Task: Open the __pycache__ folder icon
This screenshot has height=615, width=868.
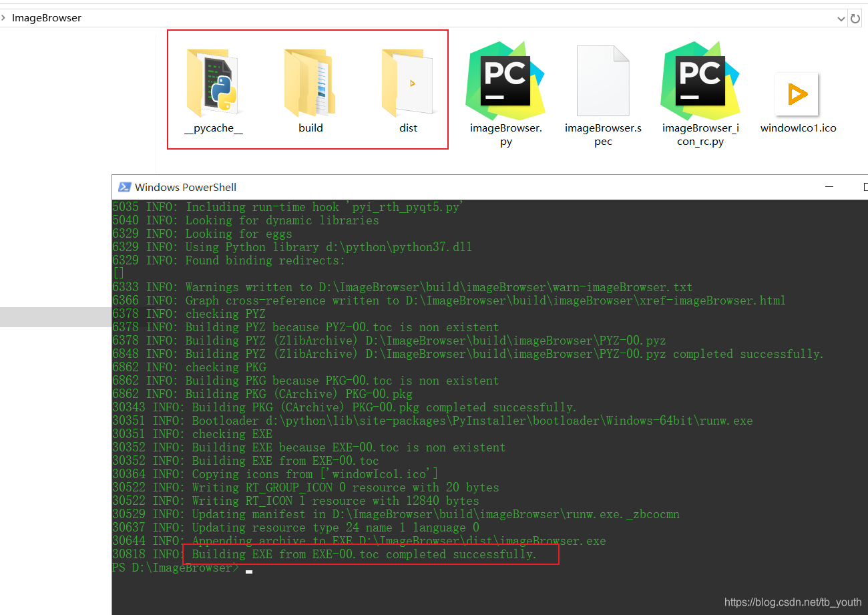Action: point(213,81)
